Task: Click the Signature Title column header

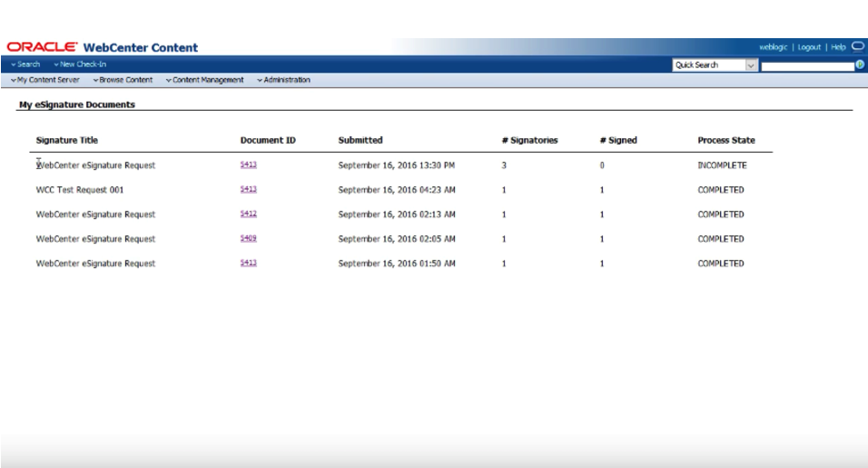Action: coord(67,140)
